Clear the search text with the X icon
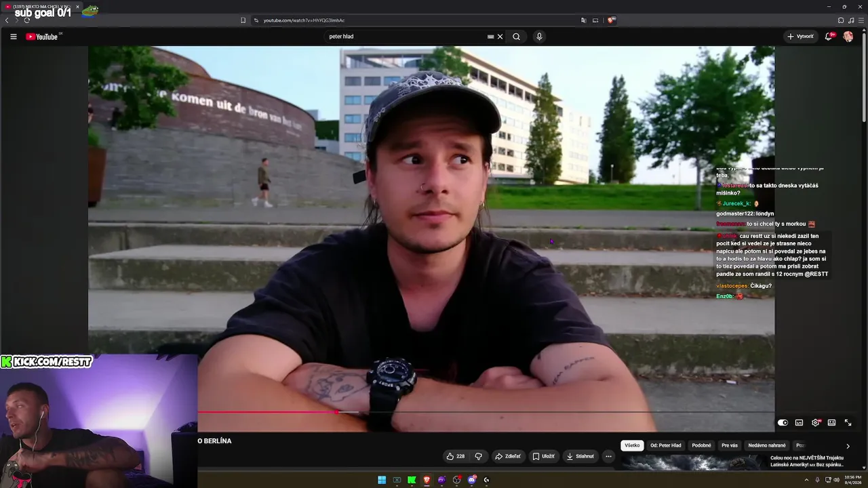Screen dimensions: 868x488 [500, 37]
